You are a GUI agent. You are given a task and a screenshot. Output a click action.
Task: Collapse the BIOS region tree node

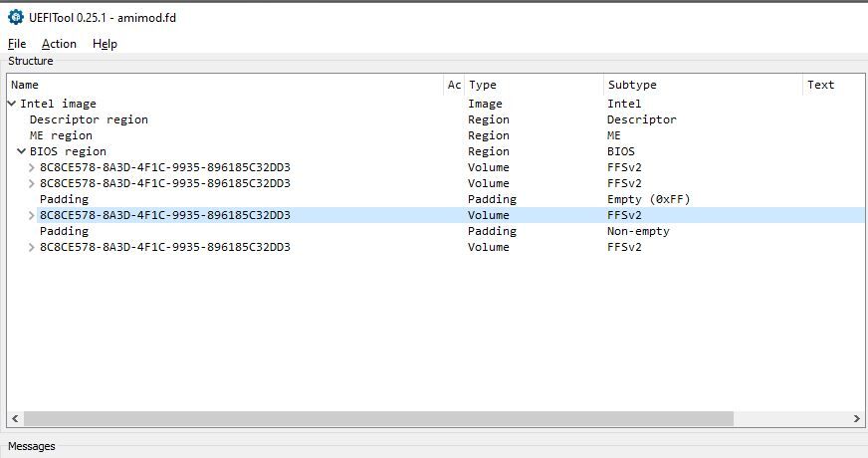[22, 151]
